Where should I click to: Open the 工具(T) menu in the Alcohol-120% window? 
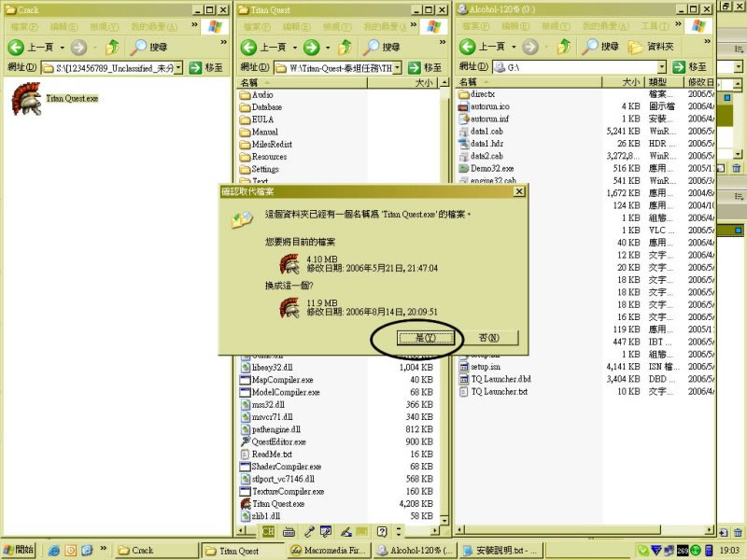655,26
